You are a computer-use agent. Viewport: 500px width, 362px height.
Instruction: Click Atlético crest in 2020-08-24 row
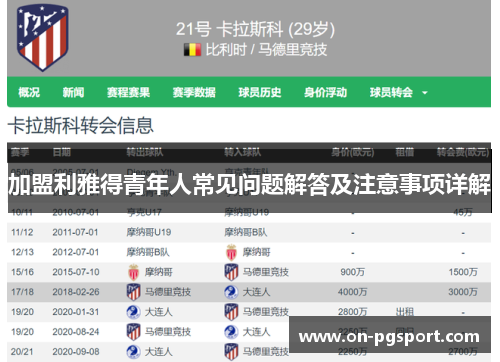tap(133, 332)
